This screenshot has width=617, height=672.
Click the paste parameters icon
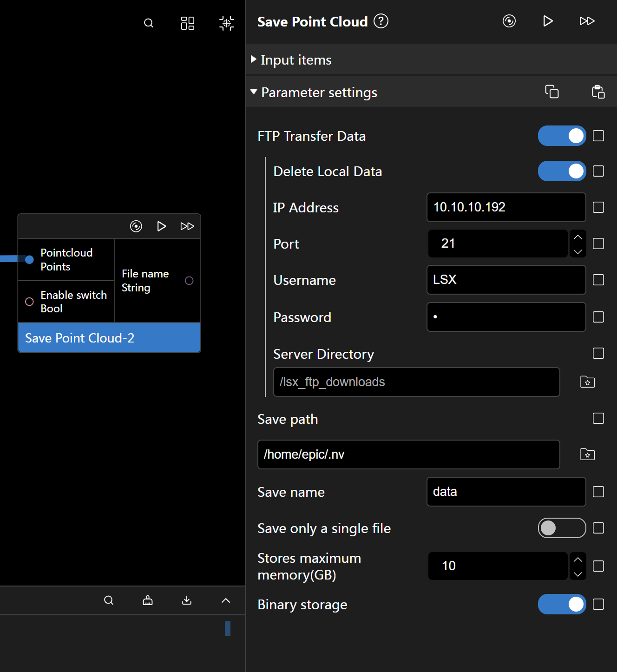pos(598,92)
